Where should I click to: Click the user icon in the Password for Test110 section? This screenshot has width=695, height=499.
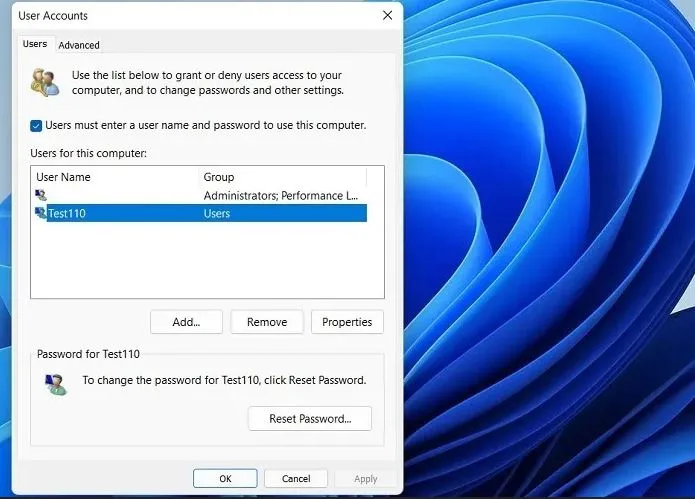[56, 384]
